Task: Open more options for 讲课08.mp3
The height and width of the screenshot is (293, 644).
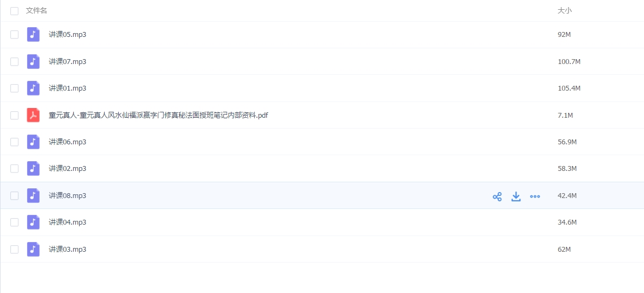Action: [535, 196]
